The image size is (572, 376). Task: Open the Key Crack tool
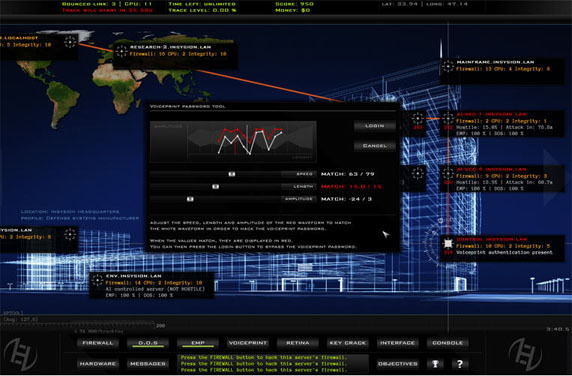point(348,343)
